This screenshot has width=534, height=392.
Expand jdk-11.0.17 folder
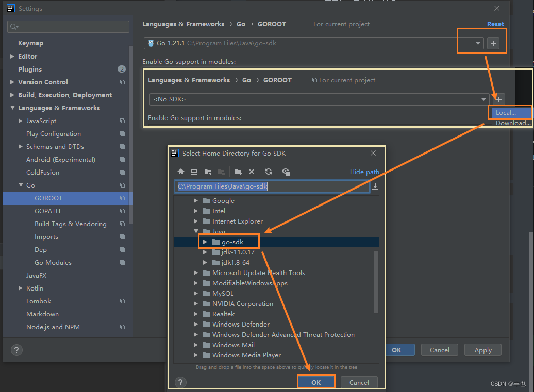(x=205, y=252)
